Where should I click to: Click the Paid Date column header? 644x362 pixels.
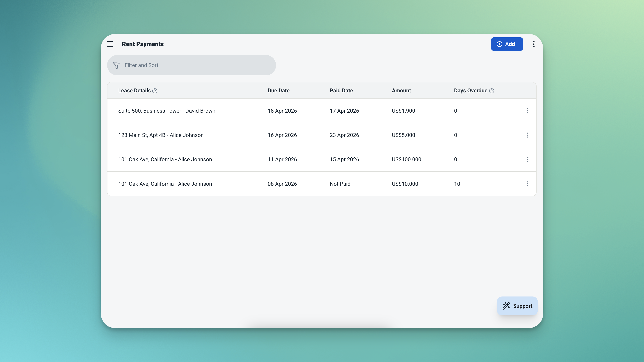pyautogui.click(x=341, y=91)
